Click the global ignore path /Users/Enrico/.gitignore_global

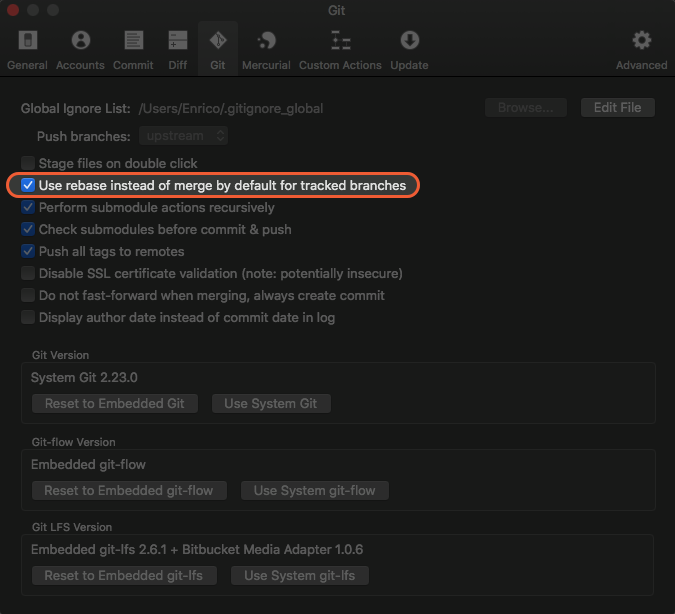pos(231,109)
